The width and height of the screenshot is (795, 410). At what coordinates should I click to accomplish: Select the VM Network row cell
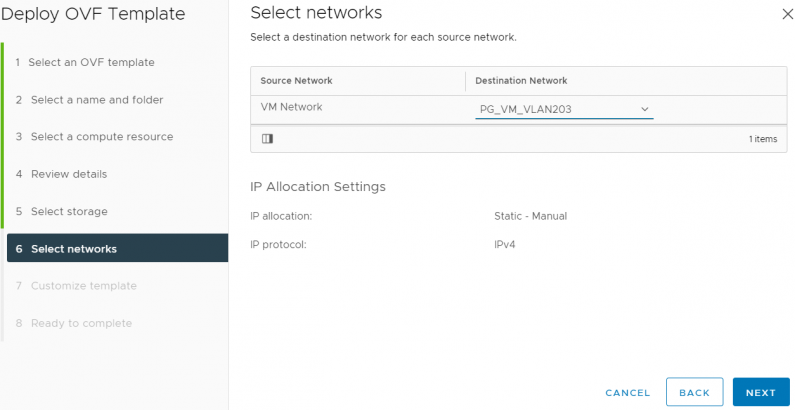click(291, 107)
